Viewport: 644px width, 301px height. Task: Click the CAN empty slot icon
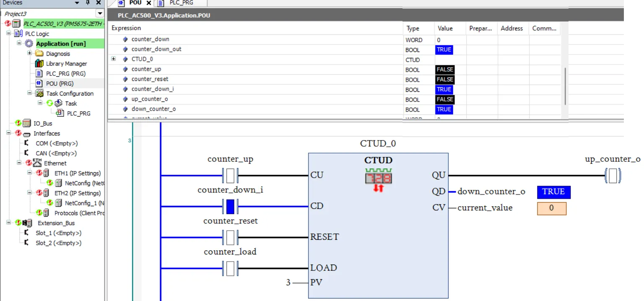(x=26, y=153)
